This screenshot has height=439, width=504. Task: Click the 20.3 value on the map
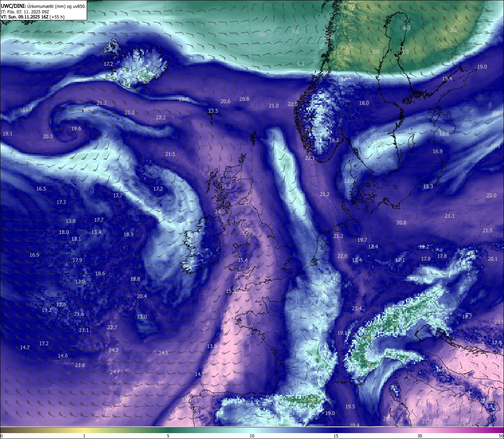click(48, 137)
